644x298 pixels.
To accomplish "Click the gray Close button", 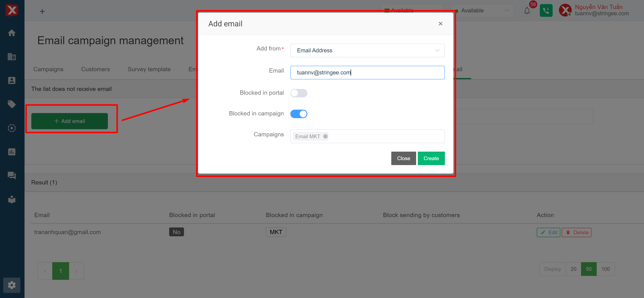I will pyautogui.click(x=403, y=158).
